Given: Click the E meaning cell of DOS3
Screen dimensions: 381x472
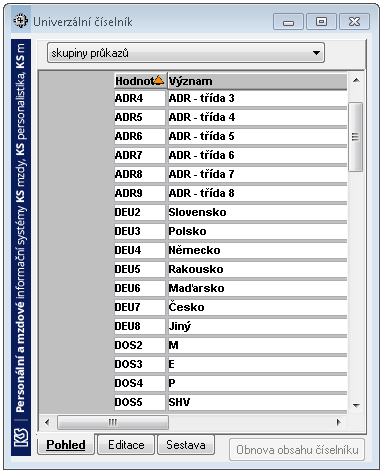Looking at the screenshot, I should click(257, 364).
